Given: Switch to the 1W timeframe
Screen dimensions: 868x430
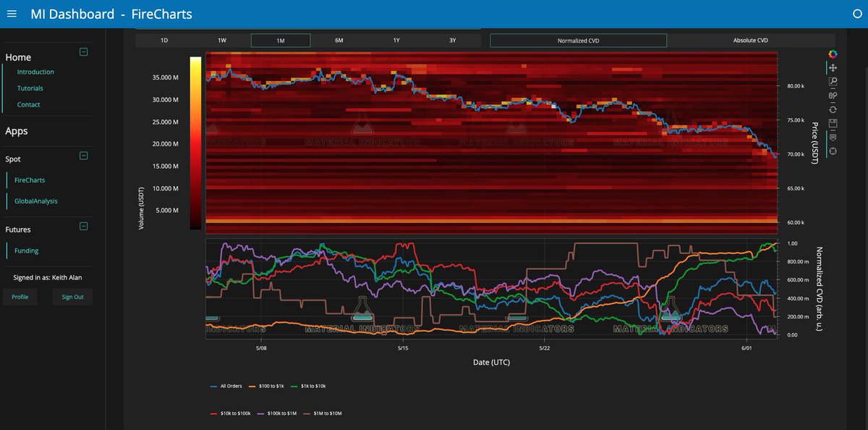Looking at the screenshot, I should 222,41.
